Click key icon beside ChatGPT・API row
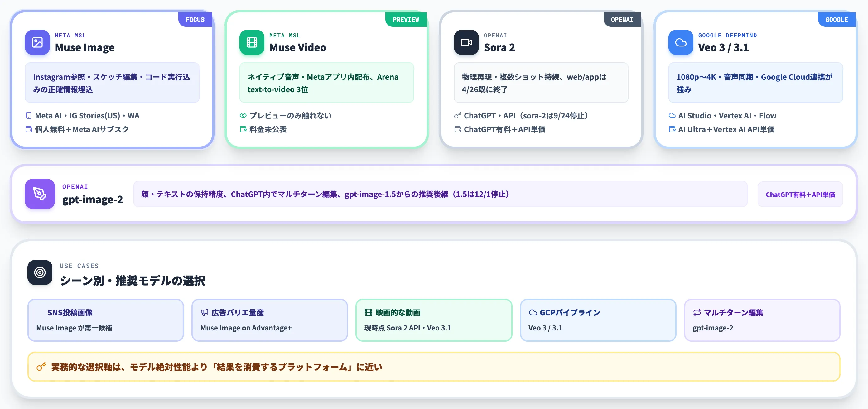The height and width of the screenshot is (409, 868). click(x=457, y=116)
